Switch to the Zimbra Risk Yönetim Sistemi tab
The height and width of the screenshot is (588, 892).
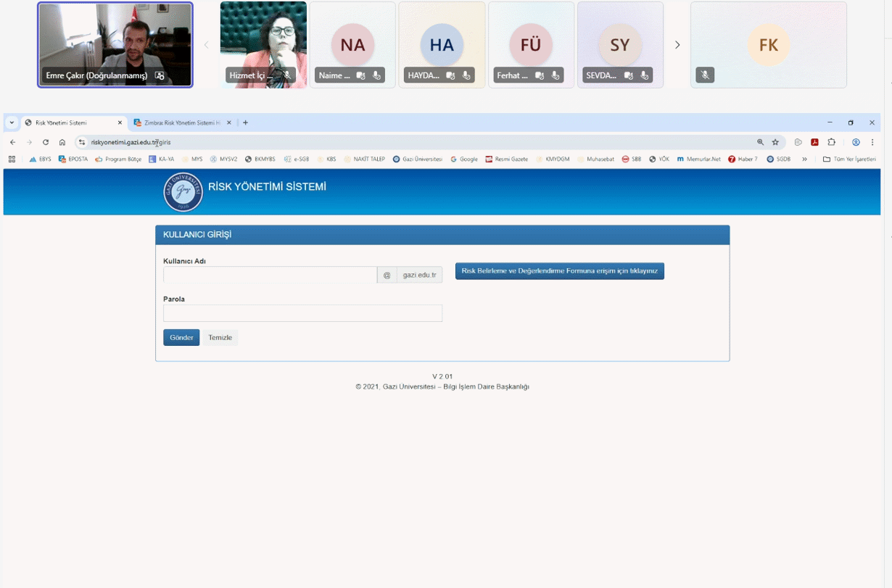pyautogui.click(x=177, y=123)
